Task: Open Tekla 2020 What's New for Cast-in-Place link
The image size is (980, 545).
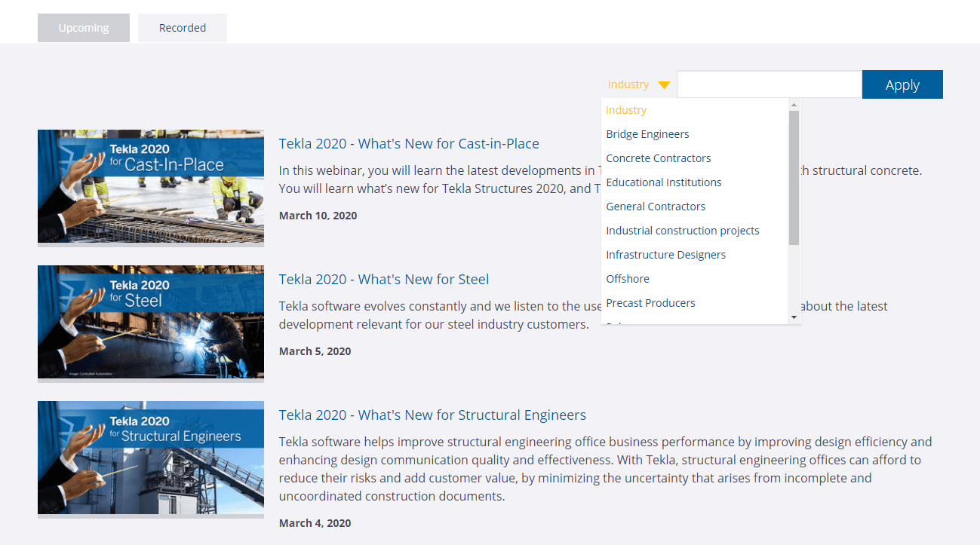Action: coord(409,143)
